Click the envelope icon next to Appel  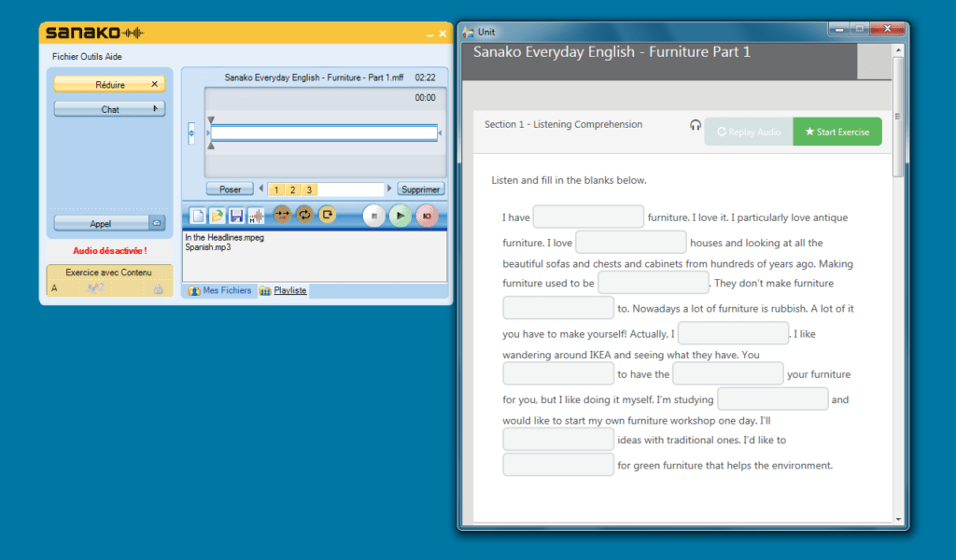click(158, 223)
